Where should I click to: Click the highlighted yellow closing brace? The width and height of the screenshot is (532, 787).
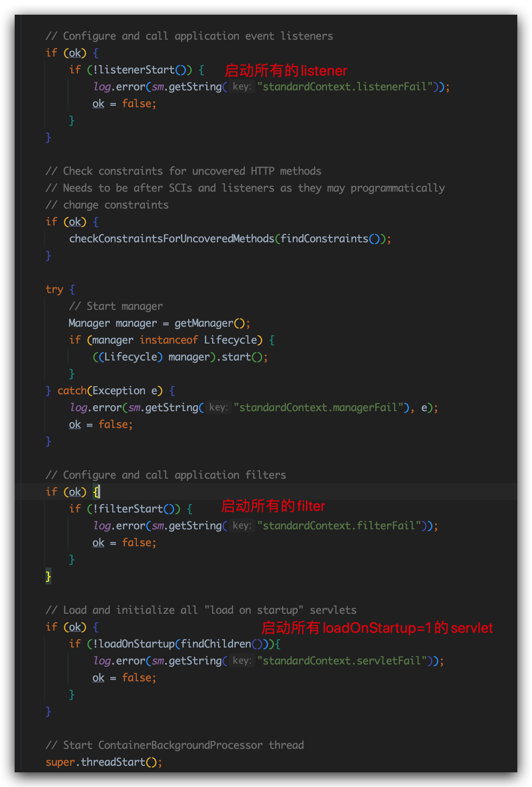click(x=48, y=576)
